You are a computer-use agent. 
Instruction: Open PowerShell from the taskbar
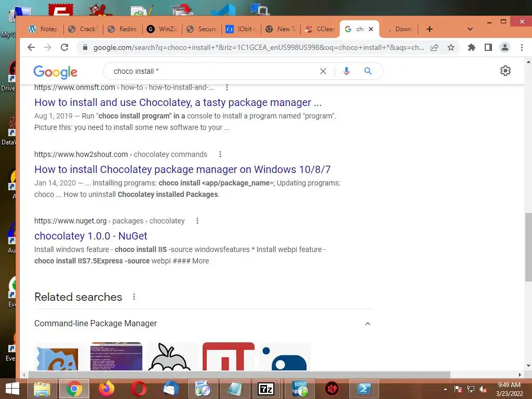tap(364, 389)
